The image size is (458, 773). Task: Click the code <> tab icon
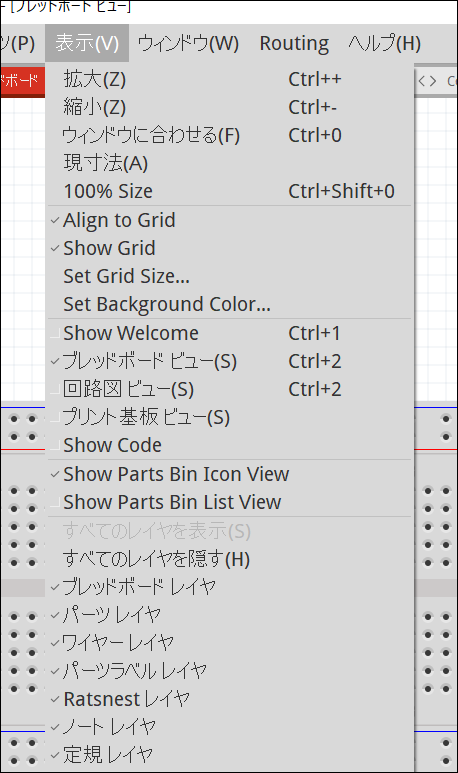coord(427,81)
